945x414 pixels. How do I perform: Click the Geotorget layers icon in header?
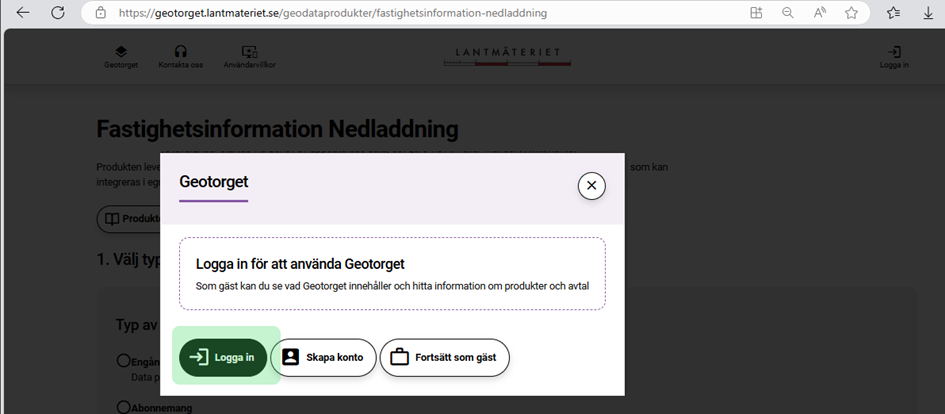[x=120, y=52]
